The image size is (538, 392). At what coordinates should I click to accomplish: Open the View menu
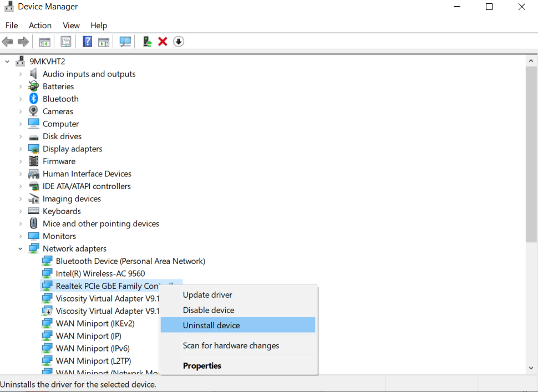[x=71, y=26]
